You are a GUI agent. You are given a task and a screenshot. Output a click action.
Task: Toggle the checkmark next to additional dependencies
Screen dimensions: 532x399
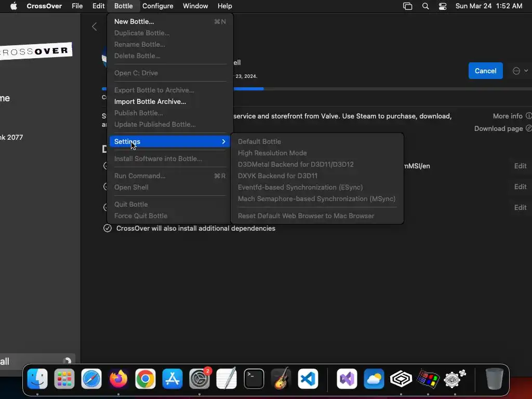click(107, 228)
